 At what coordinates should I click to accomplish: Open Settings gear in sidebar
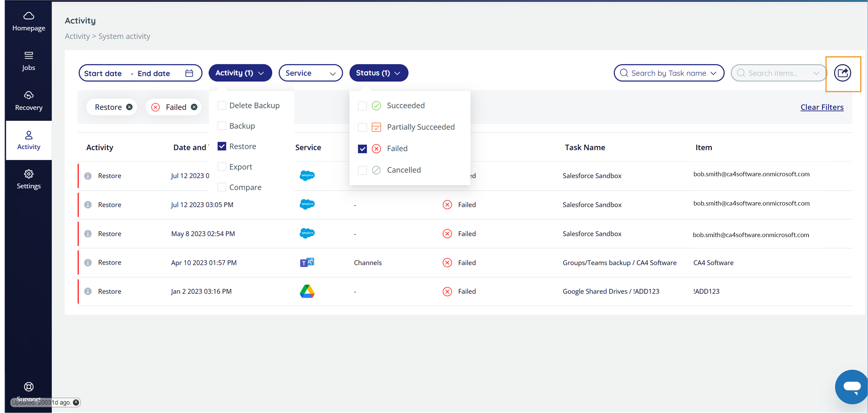click(29, 179)
